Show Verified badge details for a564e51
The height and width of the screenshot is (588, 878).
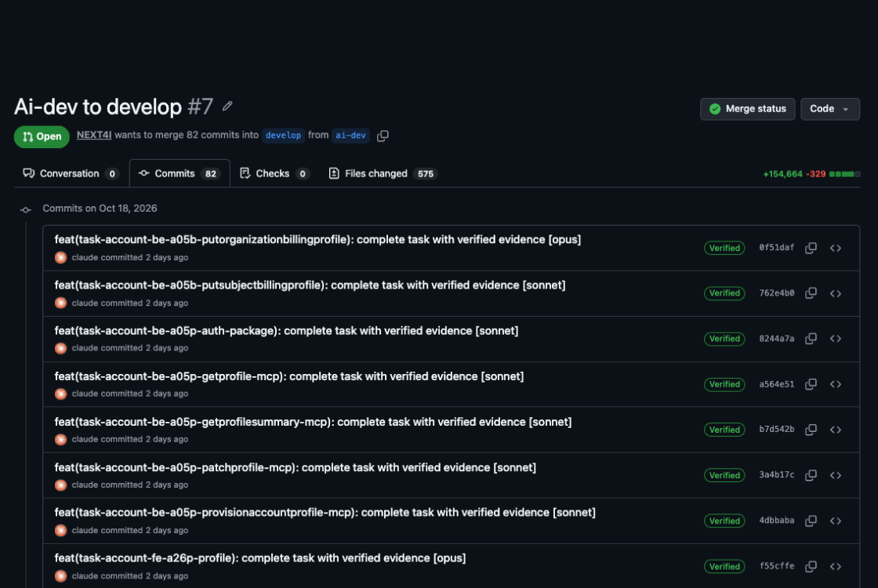point(724,384)
